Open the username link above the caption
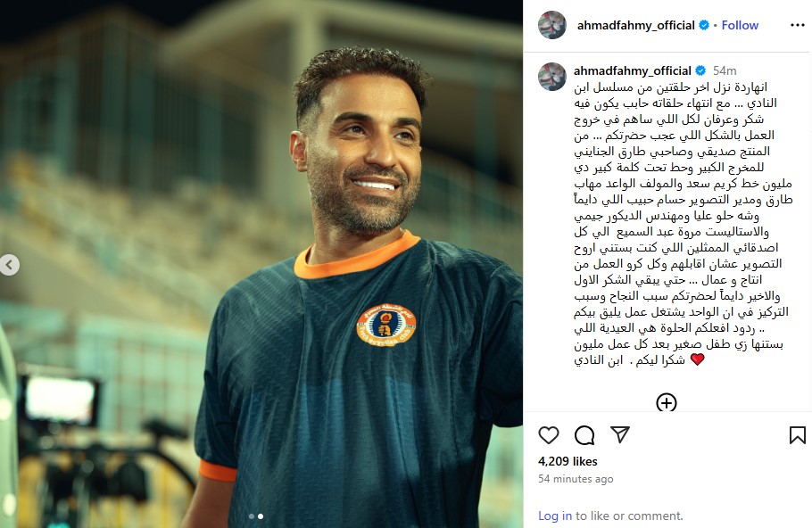The image size is (812, 528). click(x=633, y=71)
